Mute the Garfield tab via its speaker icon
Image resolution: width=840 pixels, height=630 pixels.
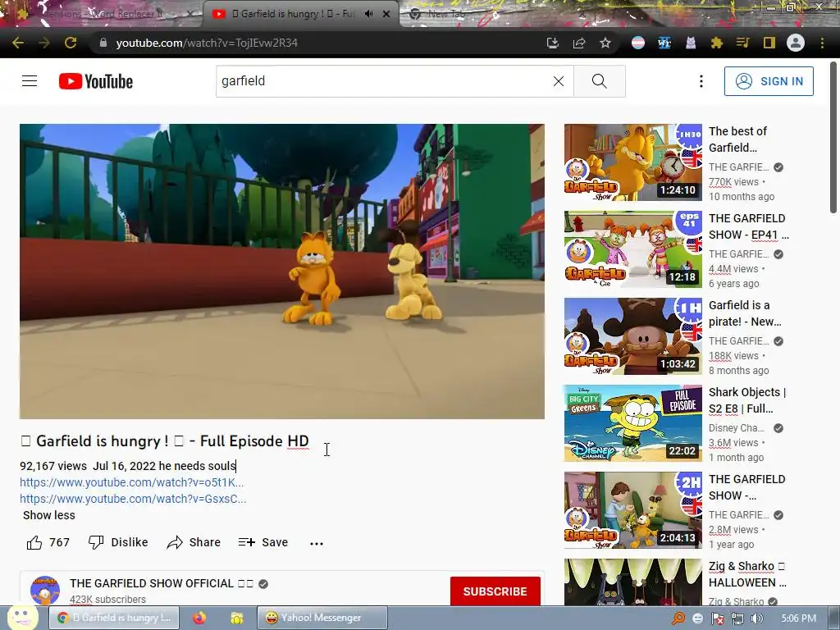click(x=368, y=14)
